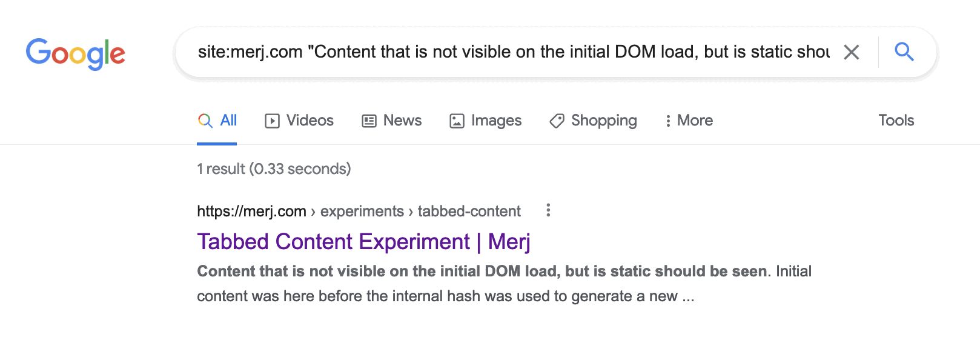Select the All results tab

228,121
